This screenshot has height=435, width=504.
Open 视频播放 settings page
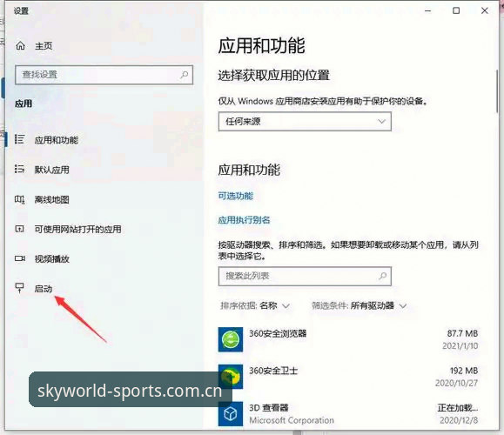pyautogui.click(x=51, y=258)
